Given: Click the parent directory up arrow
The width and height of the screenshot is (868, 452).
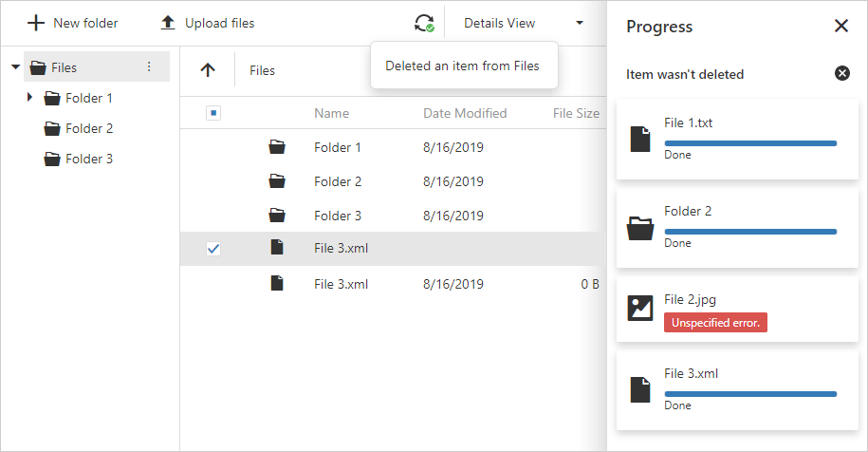Looking at the screenshot, I should [208, 70].
